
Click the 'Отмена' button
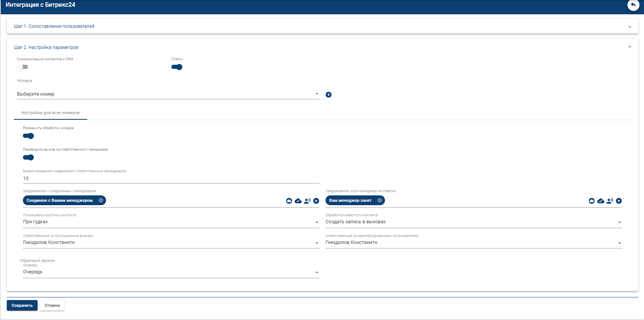[x=52, y=305]
